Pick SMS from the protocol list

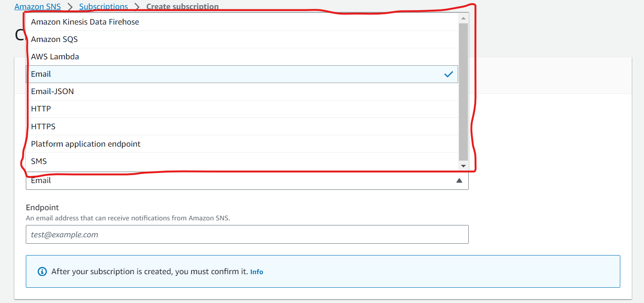242,161
